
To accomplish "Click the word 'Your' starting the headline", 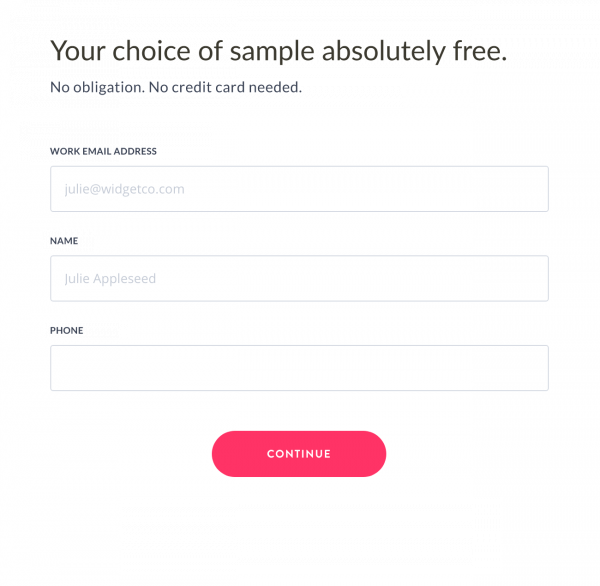I will tap(76, 51).
